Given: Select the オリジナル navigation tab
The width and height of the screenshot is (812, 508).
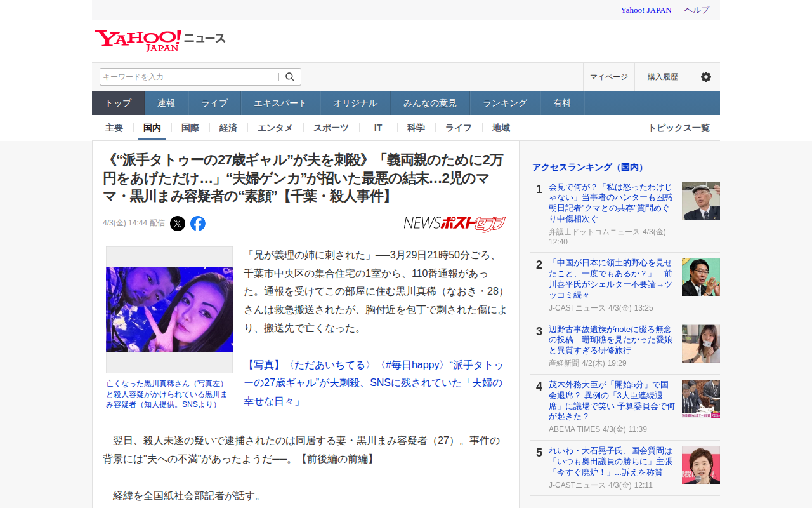Looking at the screenshot, I should click(355, 103).
